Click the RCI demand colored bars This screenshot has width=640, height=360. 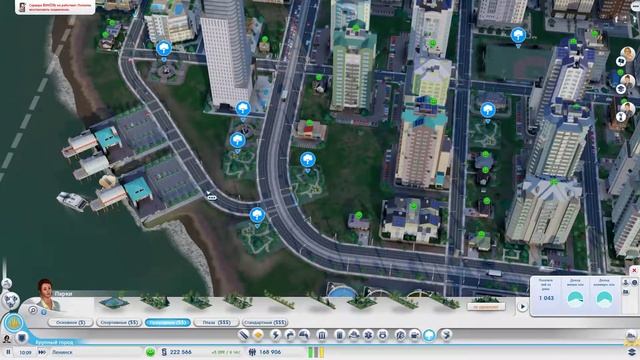[x=316, y=352]
